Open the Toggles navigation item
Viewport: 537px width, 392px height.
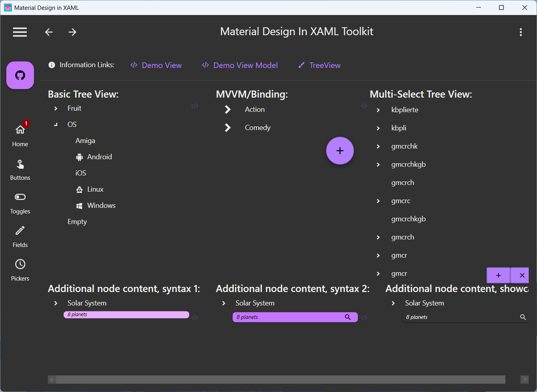20,204
